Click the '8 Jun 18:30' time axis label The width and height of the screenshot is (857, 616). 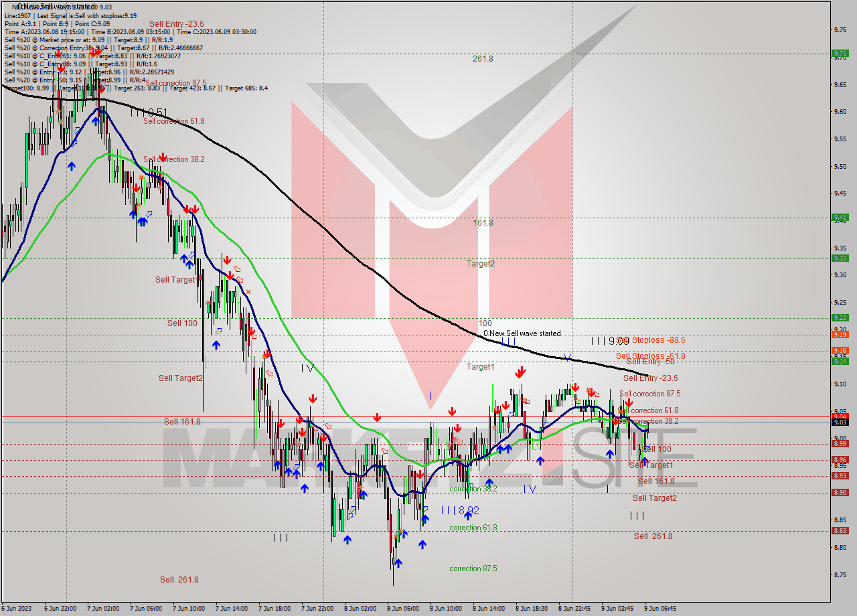point(532,609)
